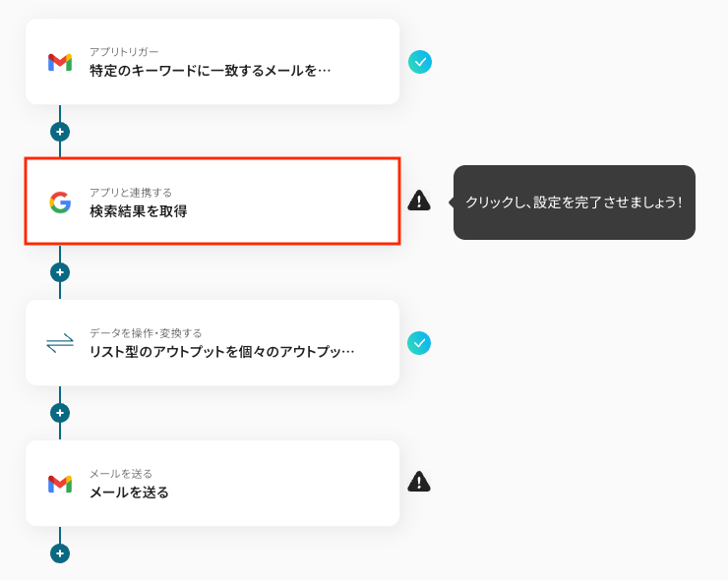Add a step below the Gmail trigger
This screenshot has width=728, height=580.
tap(60, 132)
